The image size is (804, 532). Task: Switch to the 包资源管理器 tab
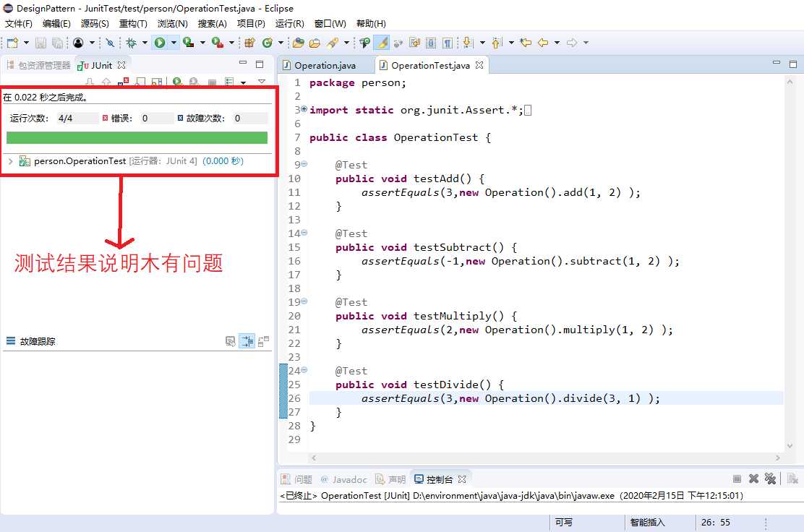(x=39, y=65)
